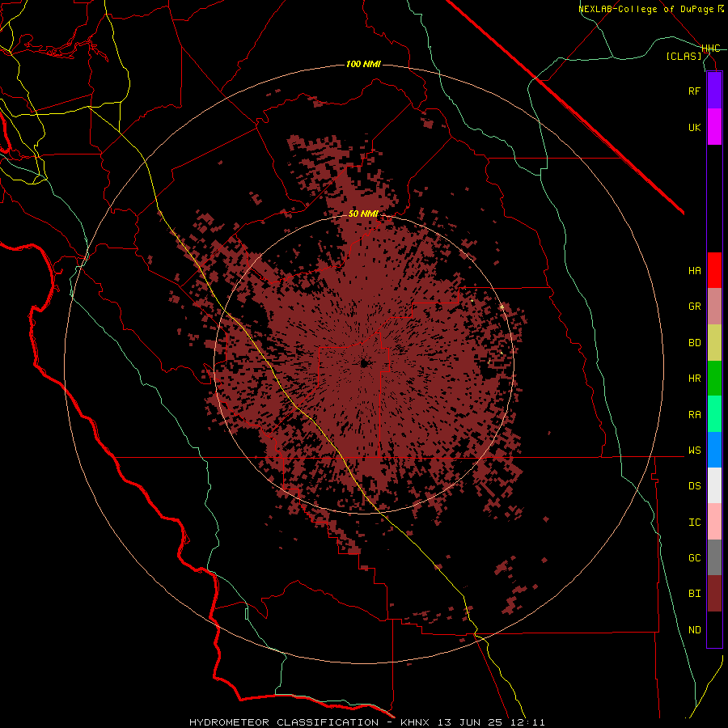Pick the HR green legend swatch
728x728 pixels.
pyautogui.click(x=714, y=379)
